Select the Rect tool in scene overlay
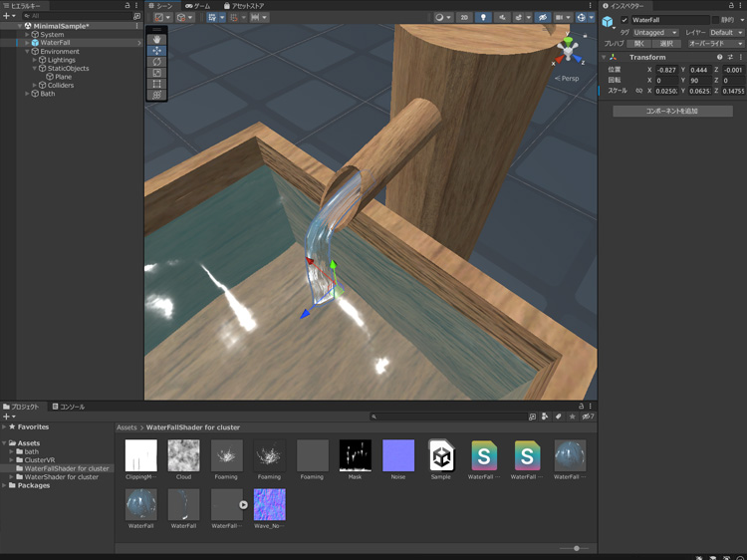Viewport: 747px width, 560px height. (157, 84)
